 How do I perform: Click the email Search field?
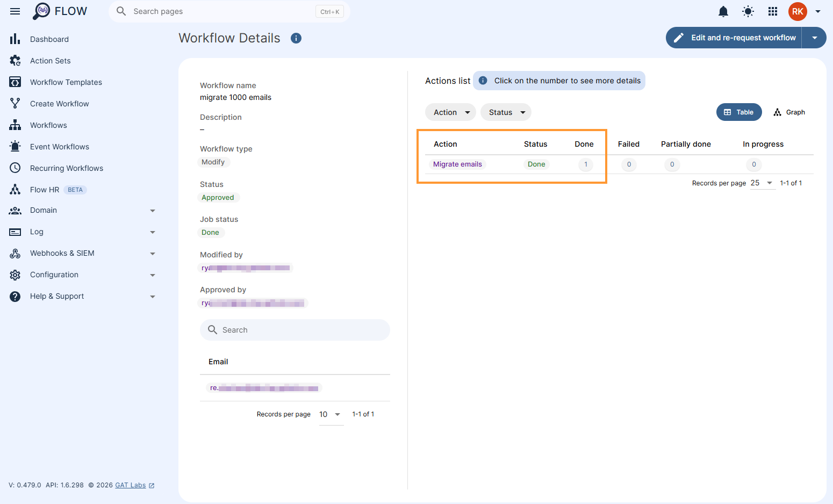295,330
